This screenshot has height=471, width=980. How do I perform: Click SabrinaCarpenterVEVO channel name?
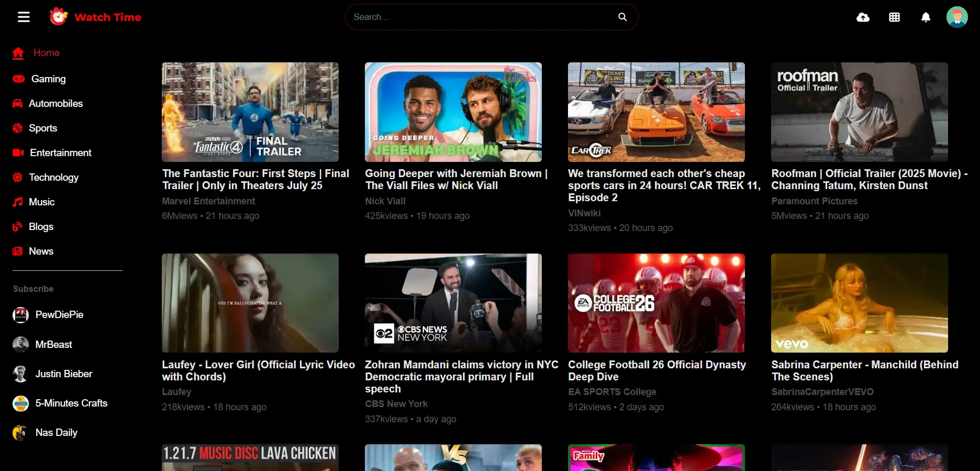[x=822, y=392]
